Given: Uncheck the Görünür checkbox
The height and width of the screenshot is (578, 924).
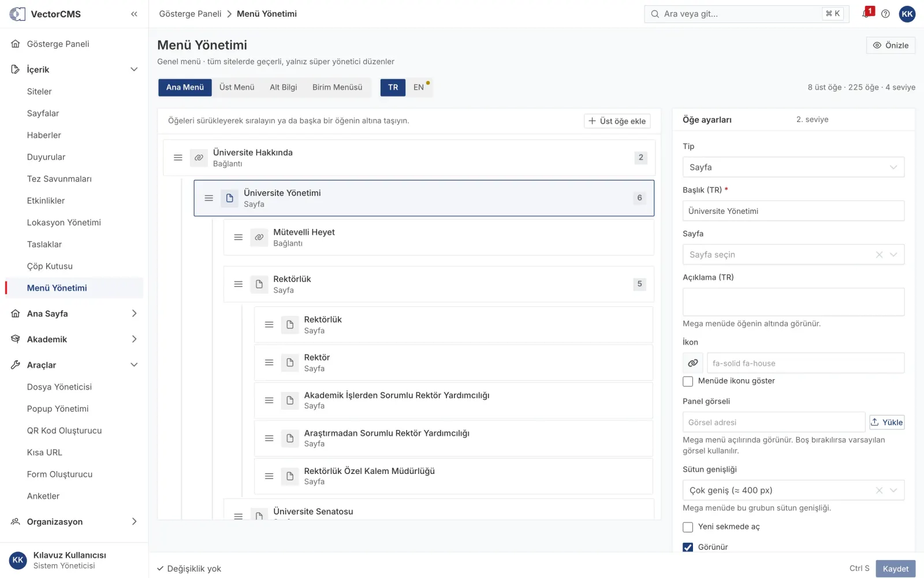Looking at the screenshot, I should click(688, 547).
